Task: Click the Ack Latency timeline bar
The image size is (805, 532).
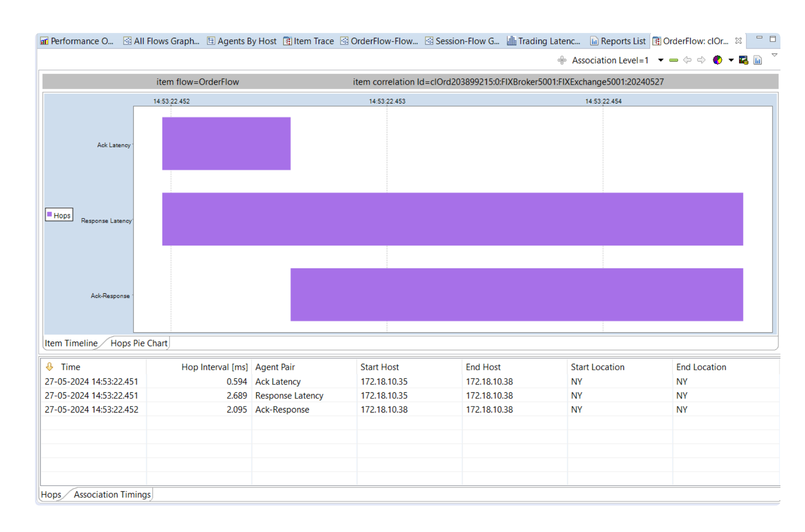Action: [226, 144]
